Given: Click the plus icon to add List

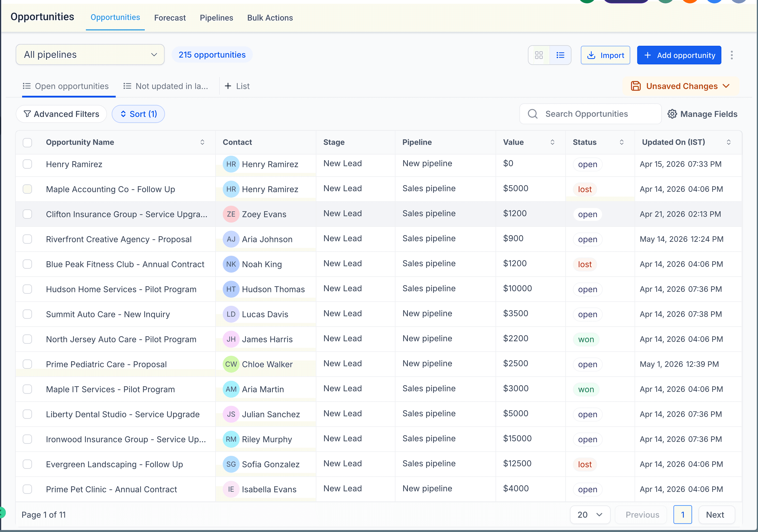Looking at the screenshot, I should [x=228, y=86].
